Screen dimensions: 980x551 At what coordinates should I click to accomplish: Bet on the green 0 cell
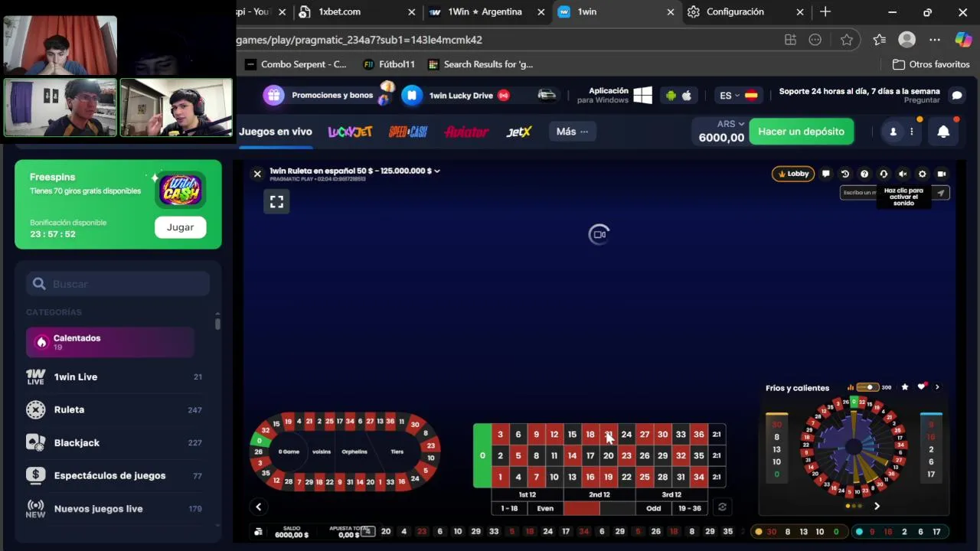(x=482, y=455)
